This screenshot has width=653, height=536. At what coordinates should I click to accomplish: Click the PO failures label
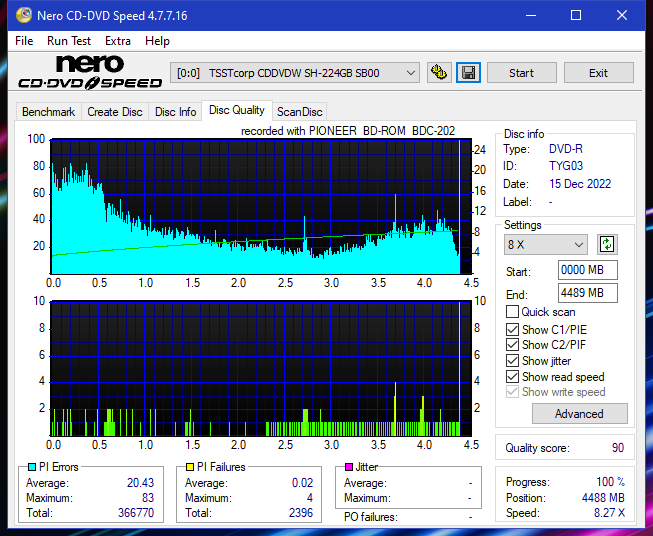(371, 517)
